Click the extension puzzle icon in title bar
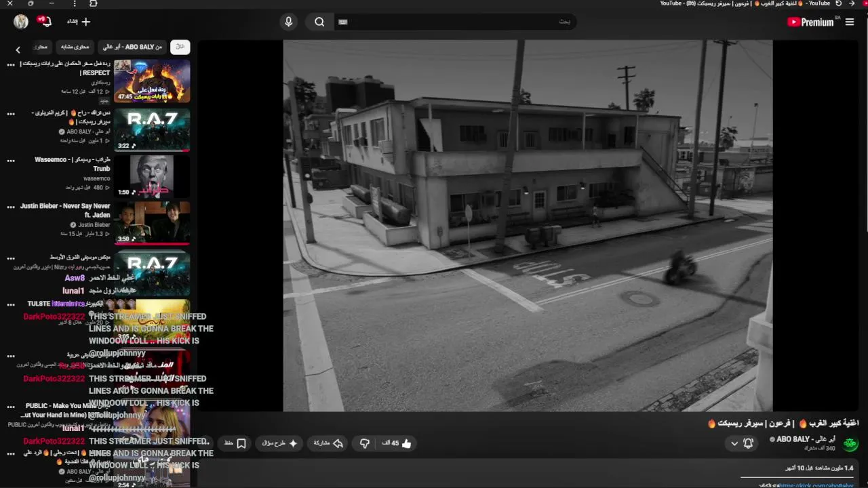The width and height of the screenshot is (868, 488). coord(94,3)
